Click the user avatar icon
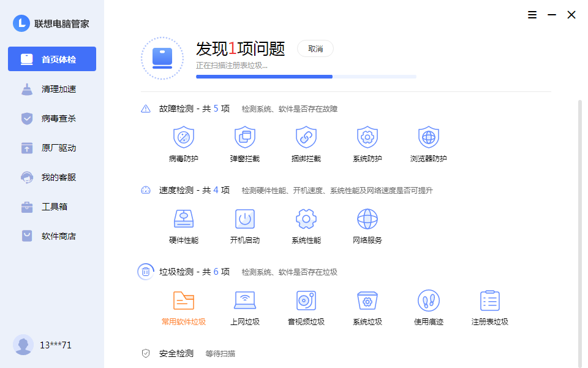This screenshot has height=368, width=588. (x=23, y=345)
